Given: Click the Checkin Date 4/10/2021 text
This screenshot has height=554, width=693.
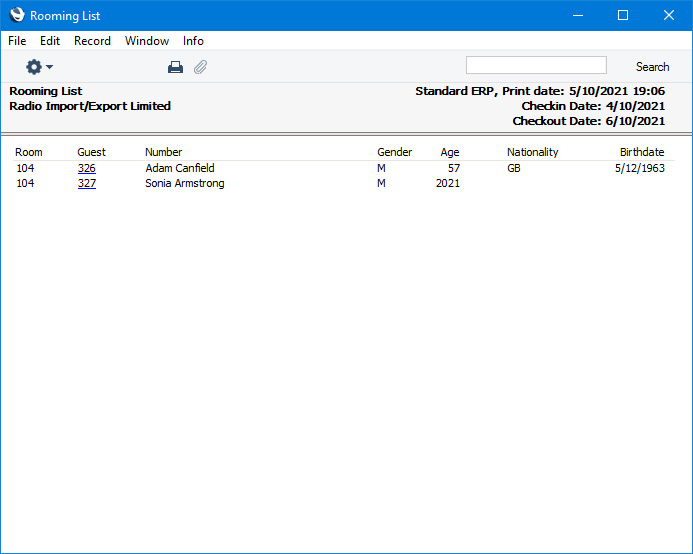Looking at the screenshot, I should 593,106.
